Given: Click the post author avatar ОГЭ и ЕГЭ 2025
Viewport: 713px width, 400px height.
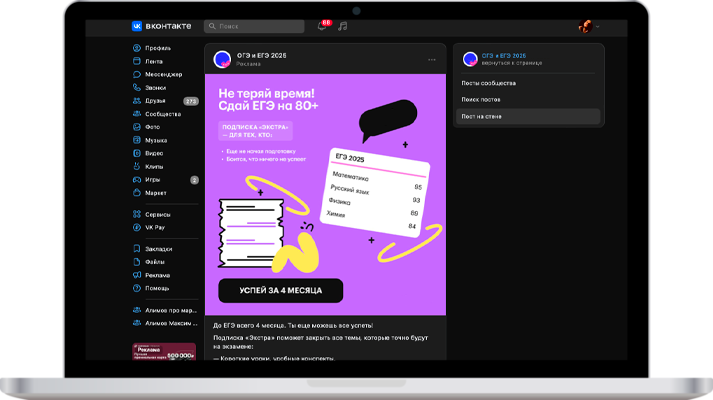Looking at the screenshot, I should point(222,59).
